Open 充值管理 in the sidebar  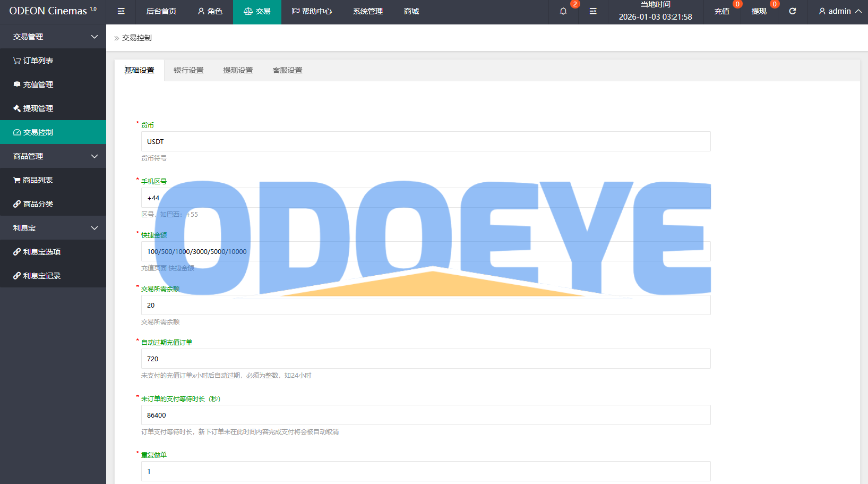pos(33,84)
